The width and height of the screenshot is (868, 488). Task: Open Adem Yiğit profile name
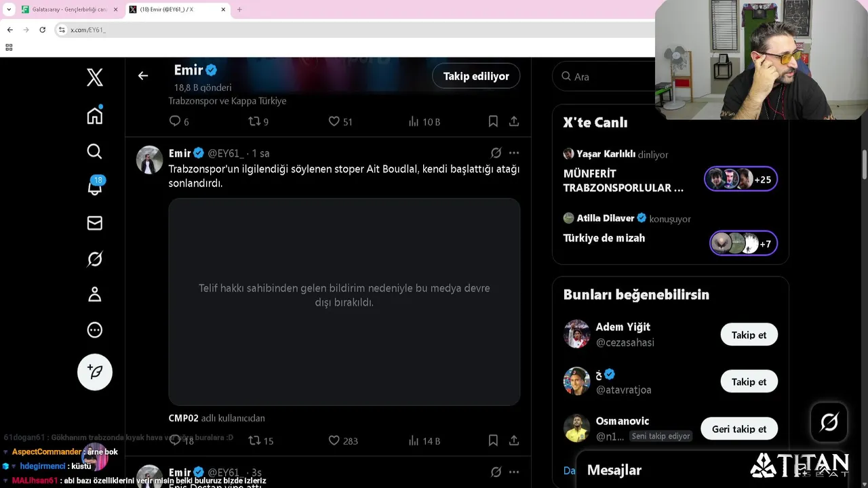click(x=623, y=327)
